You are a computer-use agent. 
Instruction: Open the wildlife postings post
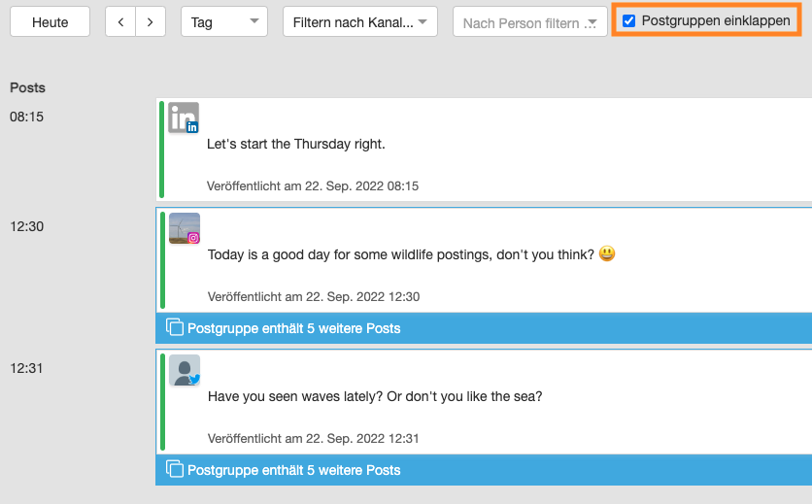[x=400, y=254]
